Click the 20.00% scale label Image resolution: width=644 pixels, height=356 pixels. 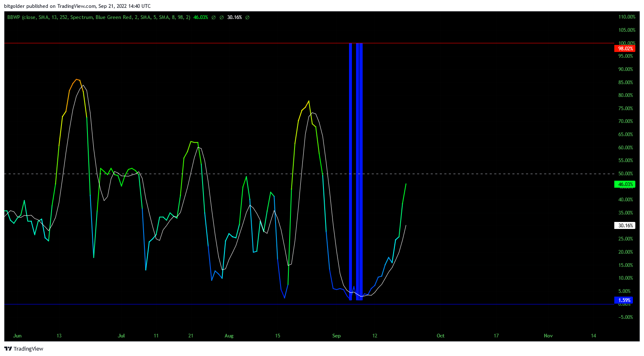click(x=625, y=252)
